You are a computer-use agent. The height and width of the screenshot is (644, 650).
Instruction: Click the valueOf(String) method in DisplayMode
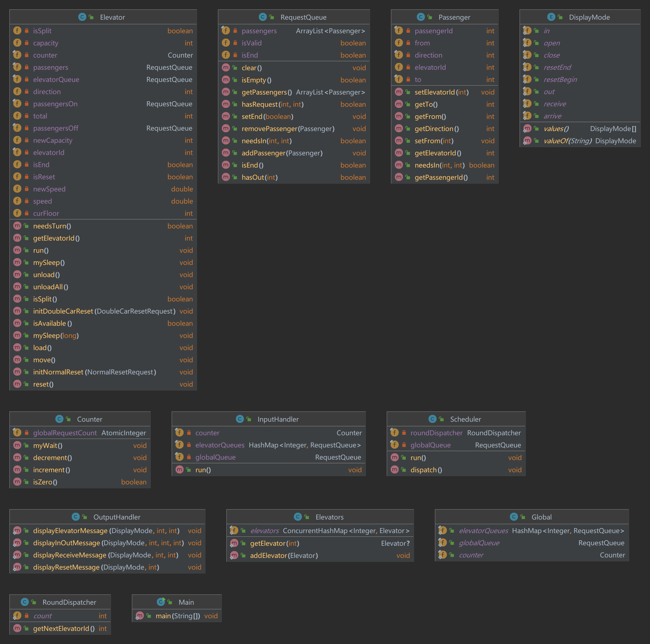pos(567,141)
